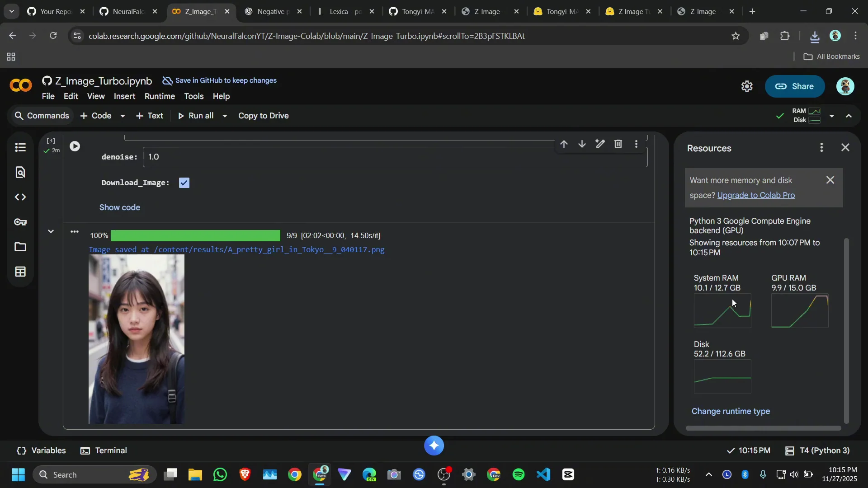The image size is (868, 488).
Task: Expand the Code button dropdown arrow
Action: (x=123, y=116)
